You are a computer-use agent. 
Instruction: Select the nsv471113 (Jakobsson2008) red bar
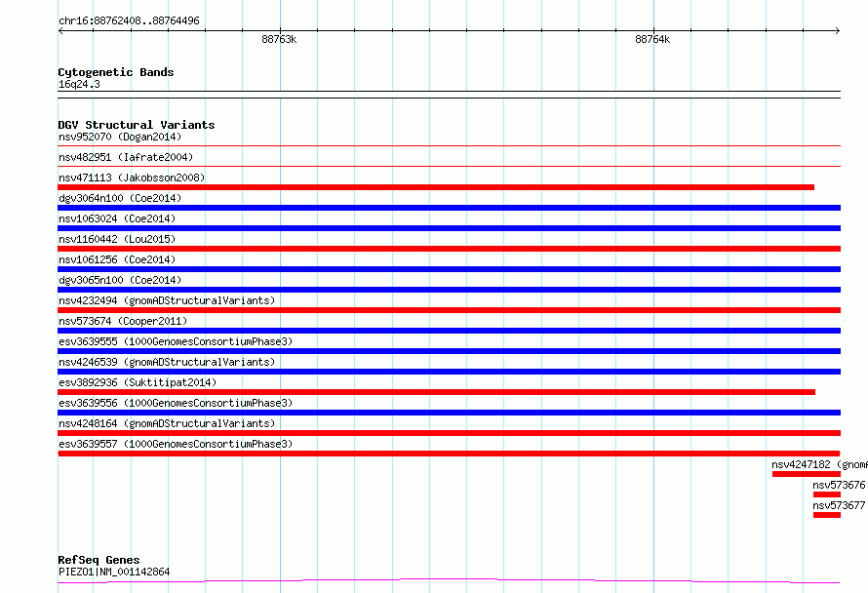tap(436, 187)
